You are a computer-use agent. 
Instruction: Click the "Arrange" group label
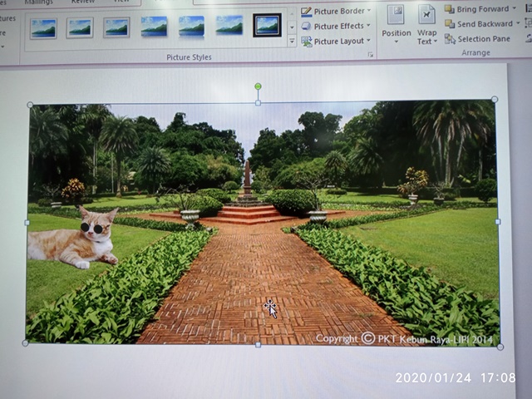point(475,52)
